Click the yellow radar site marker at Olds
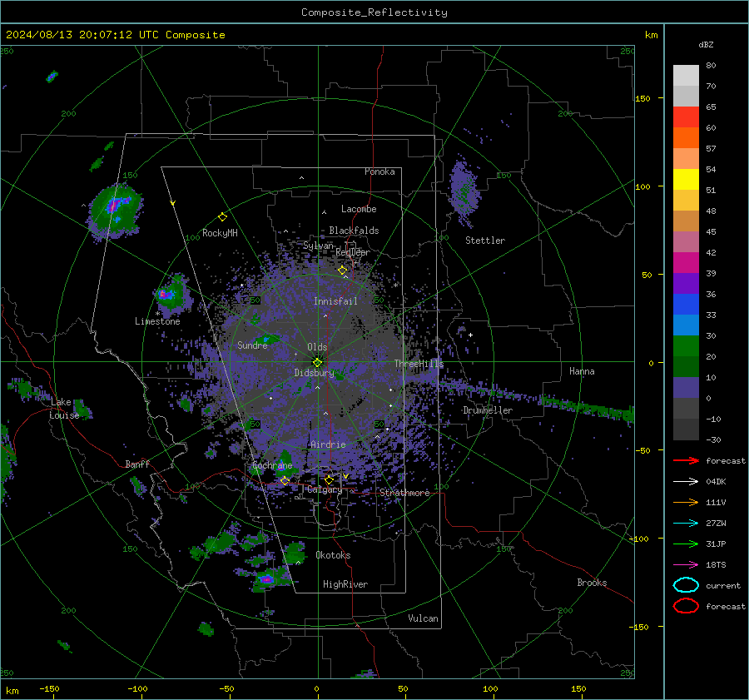Screen dimensions: 749x700 [x=318, y=362]
